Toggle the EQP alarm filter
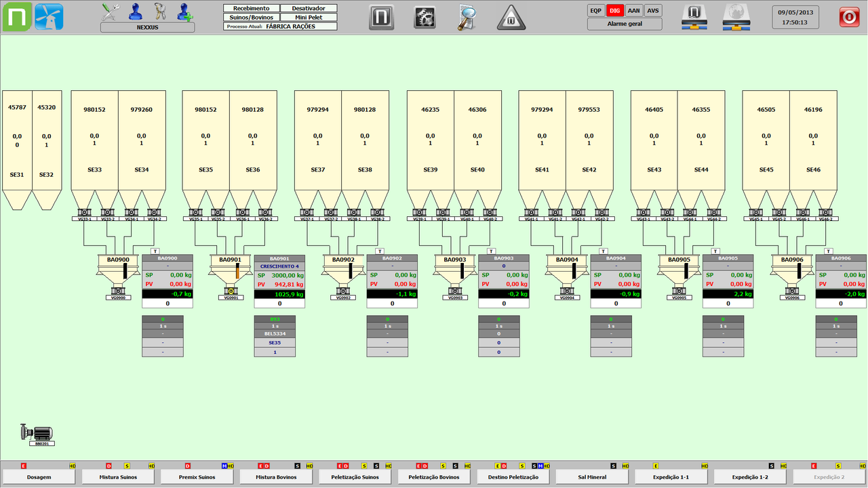 point(596,11)
